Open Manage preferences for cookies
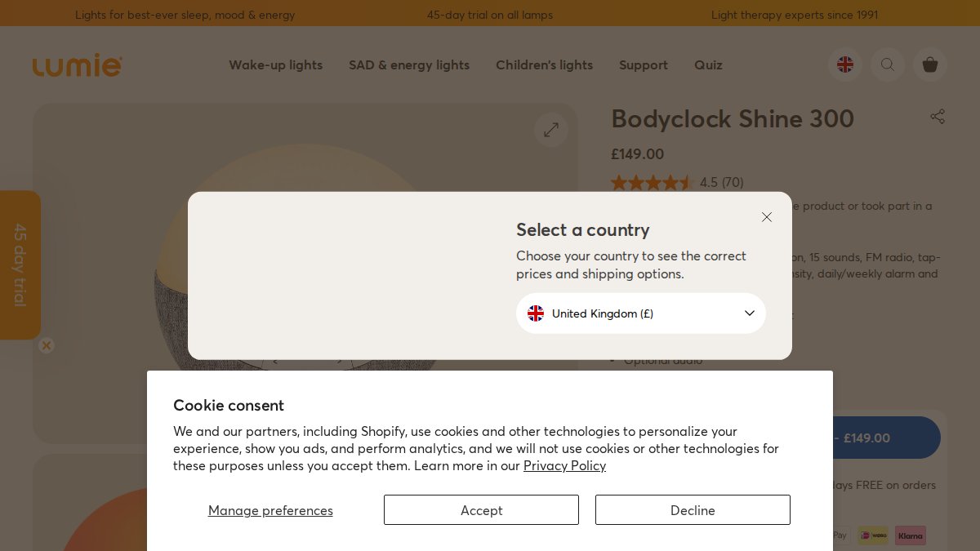 click(x=270, y=510)
